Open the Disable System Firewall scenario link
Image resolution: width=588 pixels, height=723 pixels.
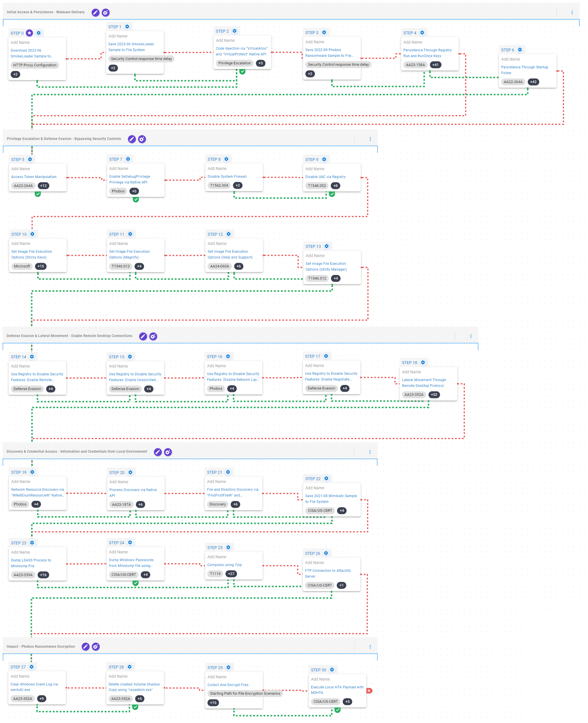pos(227,177)
